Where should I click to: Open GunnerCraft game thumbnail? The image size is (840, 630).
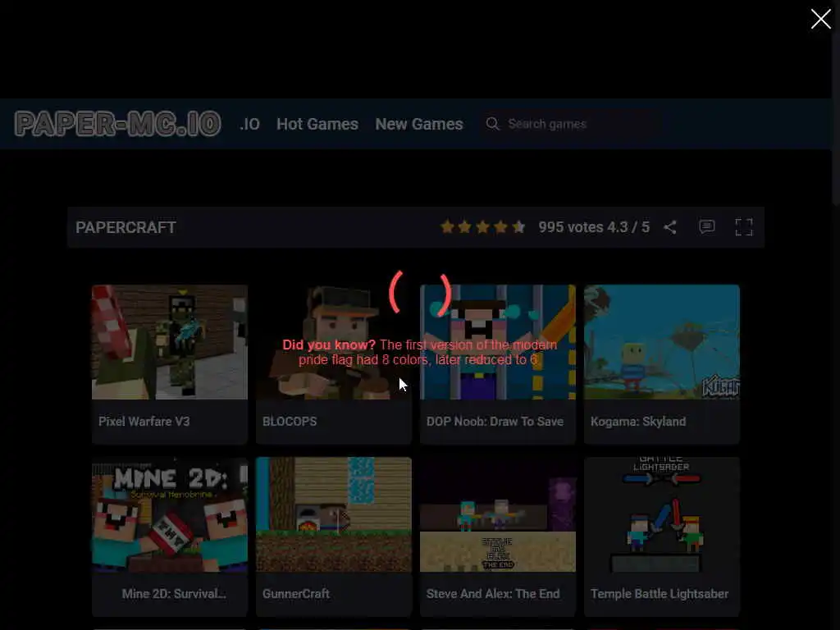[x=334, y=514]
